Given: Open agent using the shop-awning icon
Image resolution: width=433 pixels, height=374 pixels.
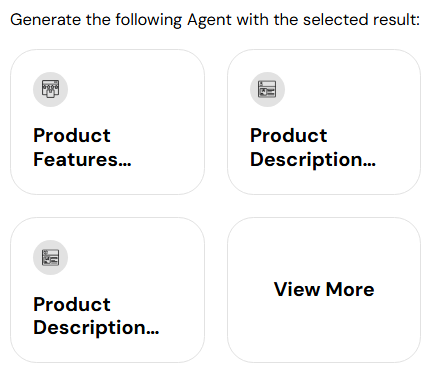Looking at the screenshot, I should (x=50, y=89).
